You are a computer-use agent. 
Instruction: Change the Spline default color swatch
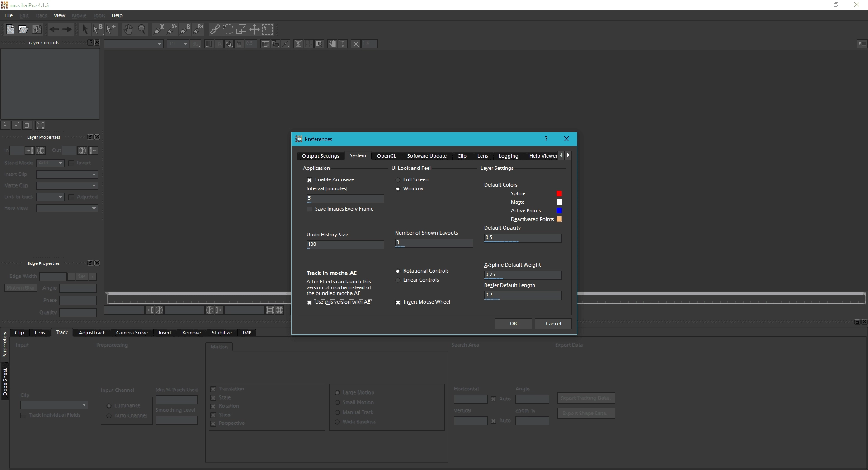click(559, 193)
